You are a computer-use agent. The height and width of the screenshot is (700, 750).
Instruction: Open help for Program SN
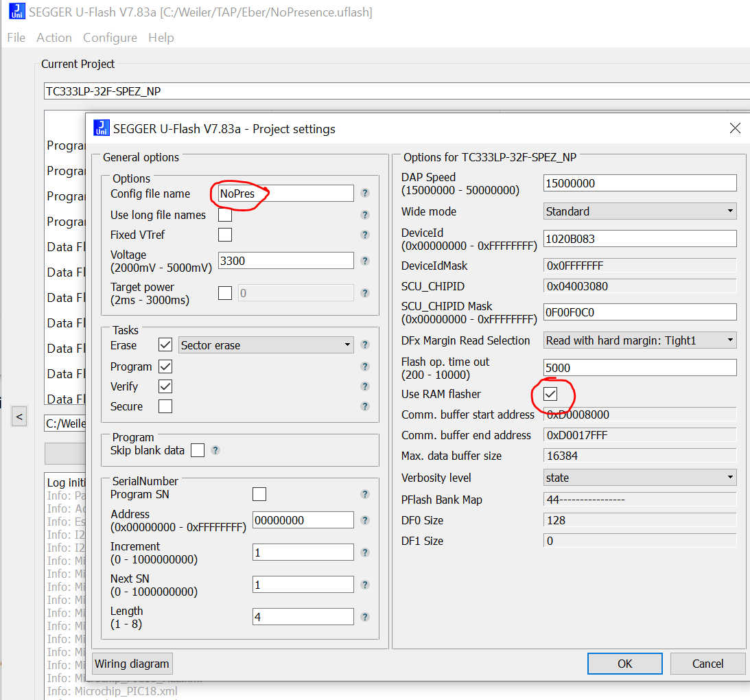pos(365,494)
